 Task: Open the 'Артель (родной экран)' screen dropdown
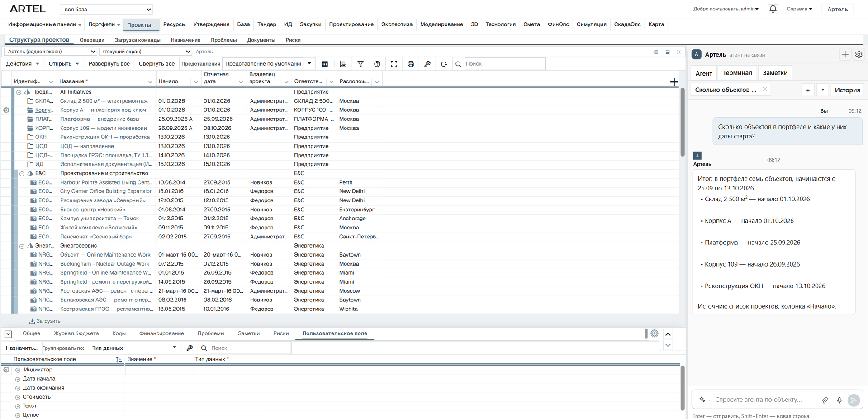50,52
